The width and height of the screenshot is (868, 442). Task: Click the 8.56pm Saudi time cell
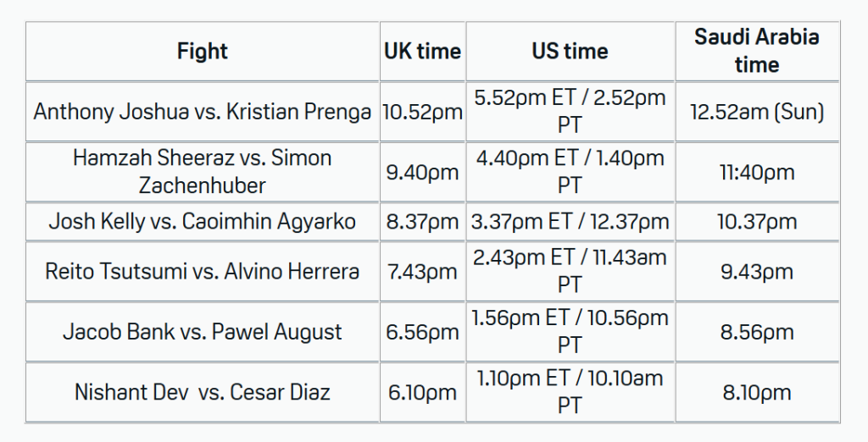(x=757, y=332)
